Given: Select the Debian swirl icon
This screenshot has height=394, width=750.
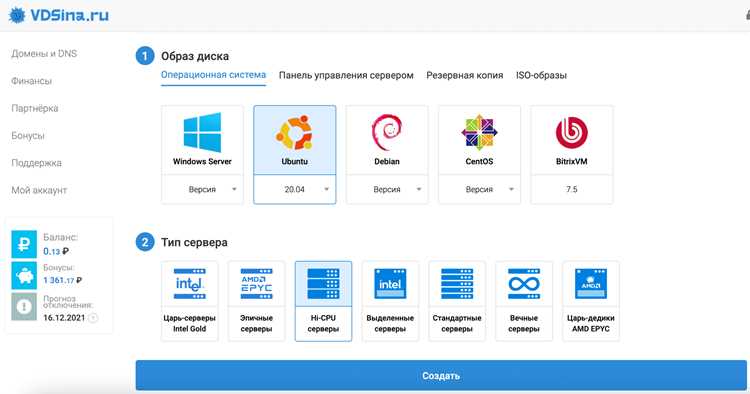Looking at the screenshot, I should pos(386,132).
